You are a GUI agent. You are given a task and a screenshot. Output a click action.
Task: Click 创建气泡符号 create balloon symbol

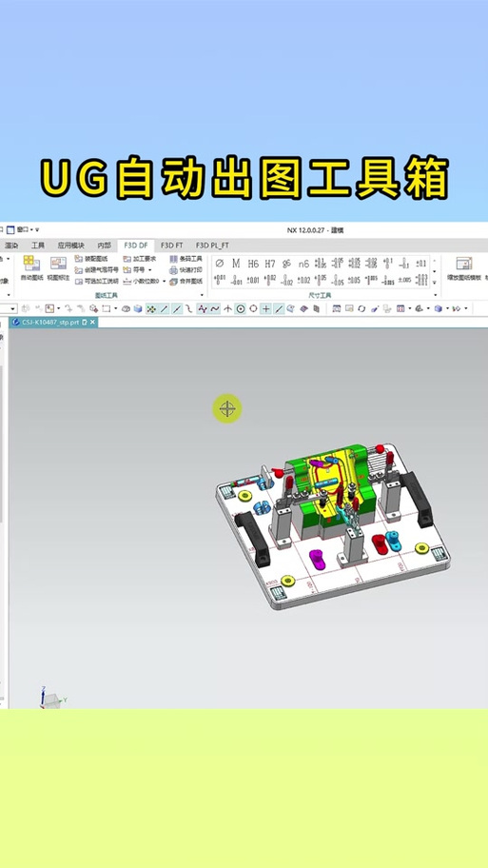(96, 269)
